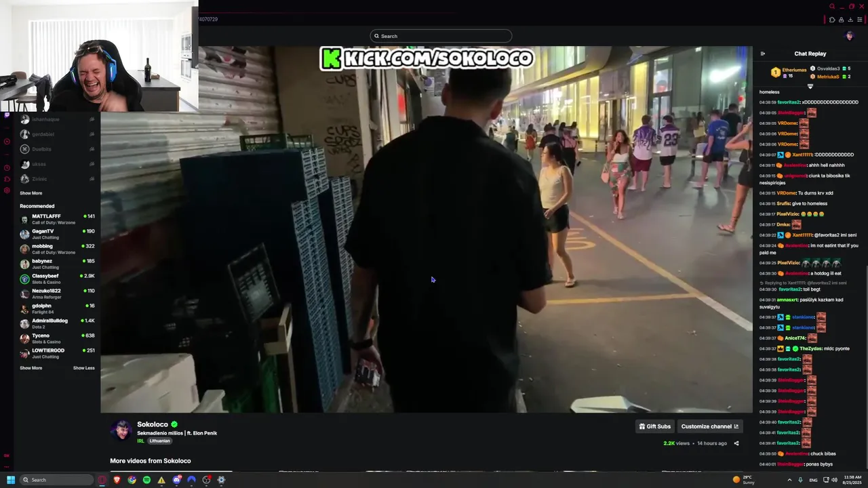Open Discord in the taskbar
The image size is (868, 488).
(177, 480)
